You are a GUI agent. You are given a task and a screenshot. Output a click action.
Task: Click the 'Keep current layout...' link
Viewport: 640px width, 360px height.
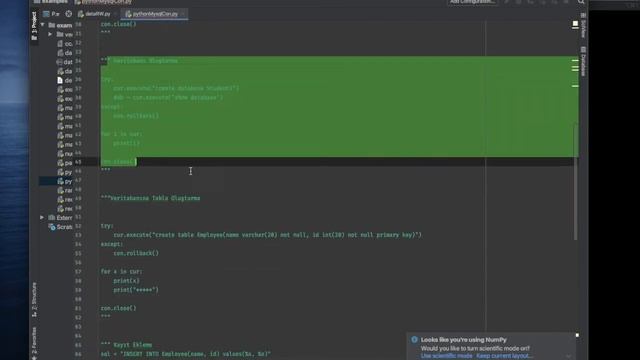tap(504, 356)
